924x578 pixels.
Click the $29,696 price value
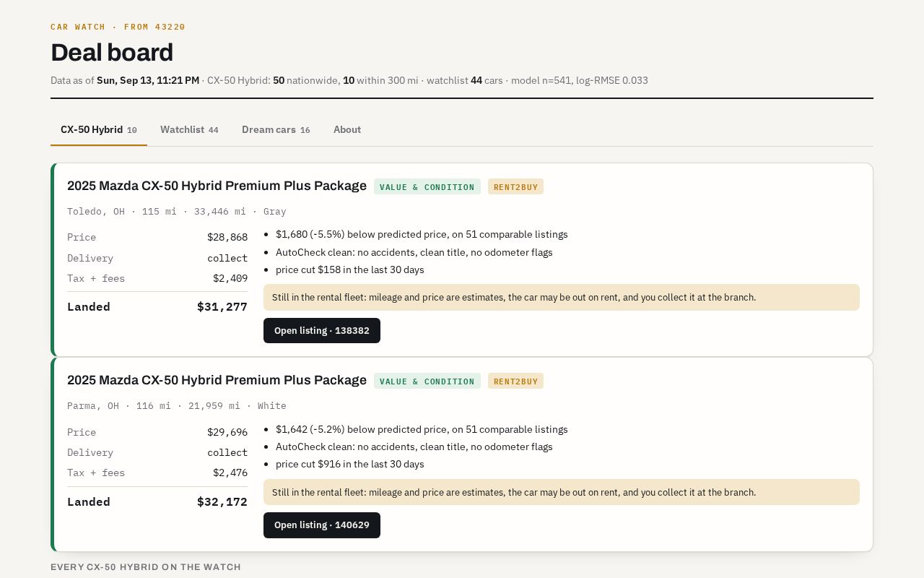pos(227,433)
